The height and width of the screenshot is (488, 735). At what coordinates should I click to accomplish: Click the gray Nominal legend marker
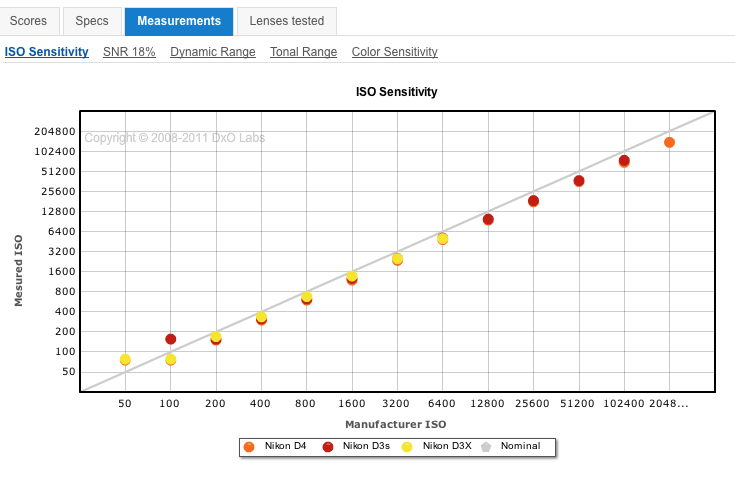click(486, 446)
